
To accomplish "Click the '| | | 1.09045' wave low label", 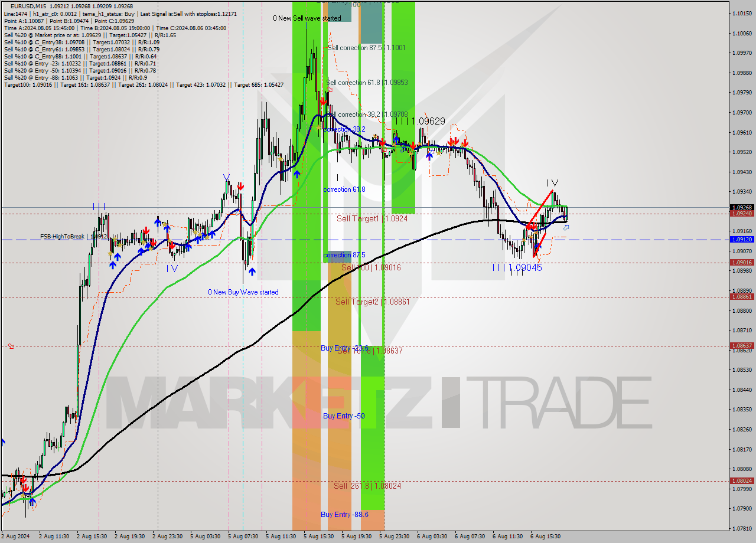I will [x=517, y=267].
